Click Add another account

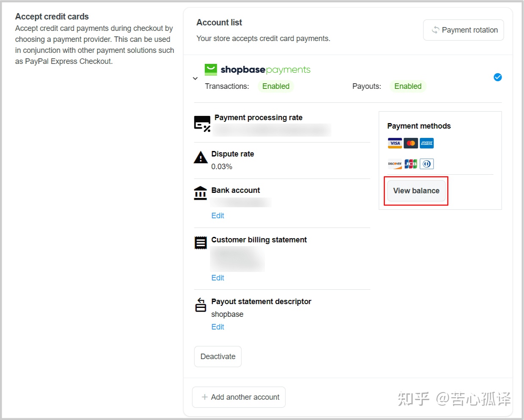[239, 397]
